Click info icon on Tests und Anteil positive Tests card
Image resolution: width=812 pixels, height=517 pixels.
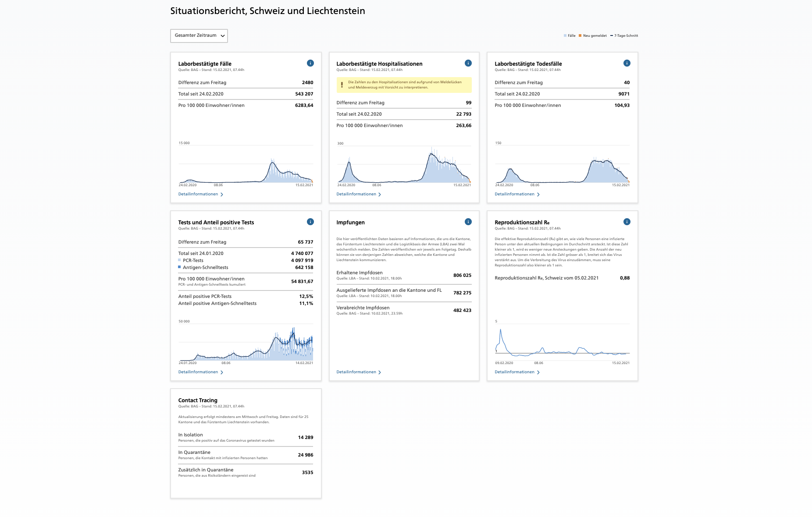(x=310, y=222)
